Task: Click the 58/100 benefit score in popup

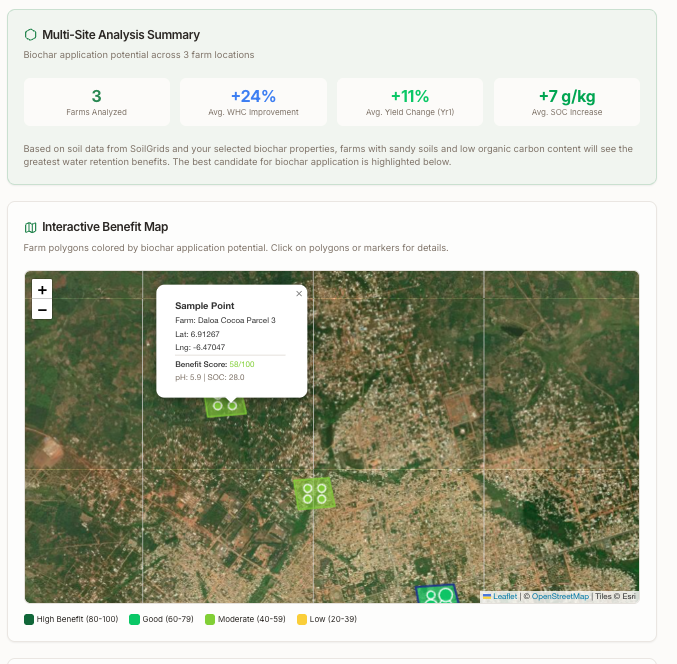Action: pos(241,364)
